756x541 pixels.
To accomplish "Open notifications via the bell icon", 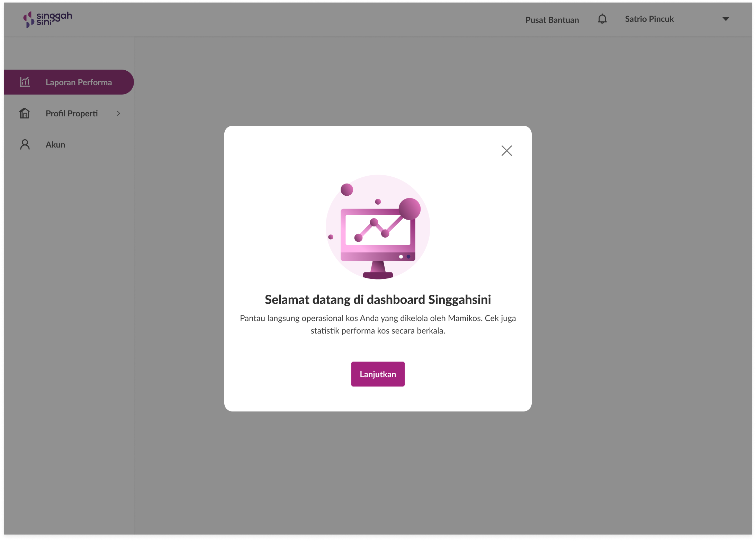I will tap(602, 19).
